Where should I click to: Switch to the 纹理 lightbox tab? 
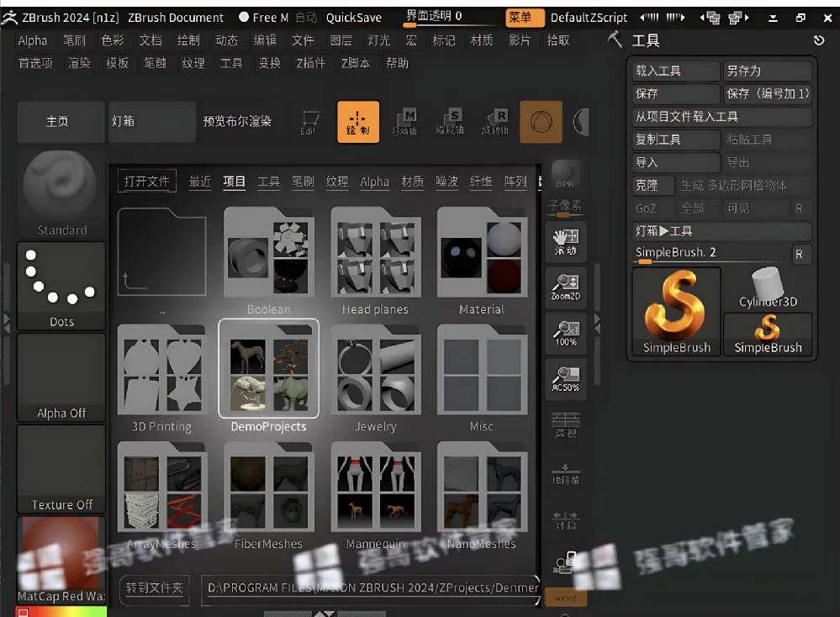pyautogui.click(x=337, y=182)
